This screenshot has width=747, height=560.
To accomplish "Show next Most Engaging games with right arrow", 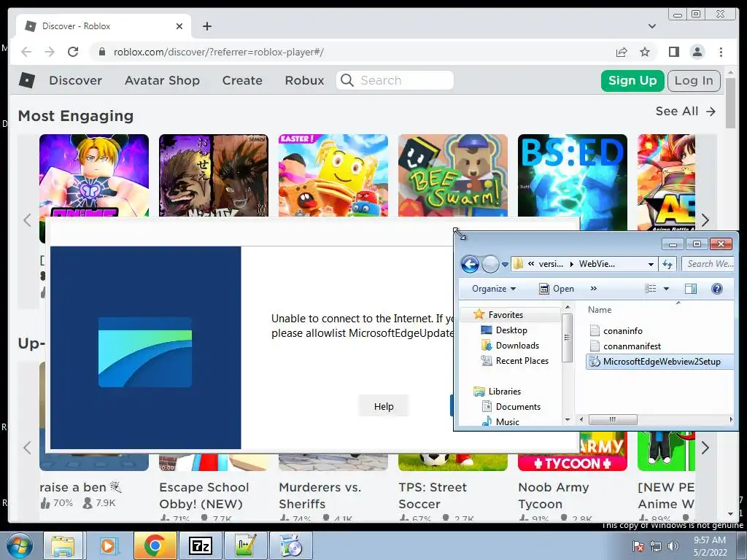I will coord(705,220).
